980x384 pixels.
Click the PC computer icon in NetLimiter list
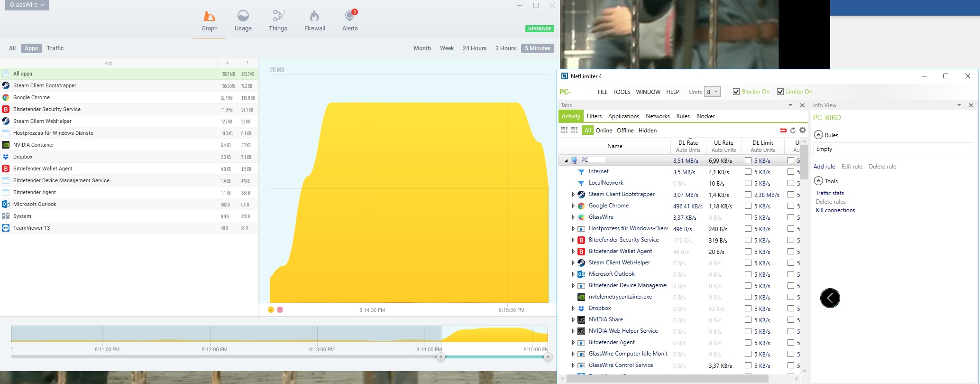[574, 160]
